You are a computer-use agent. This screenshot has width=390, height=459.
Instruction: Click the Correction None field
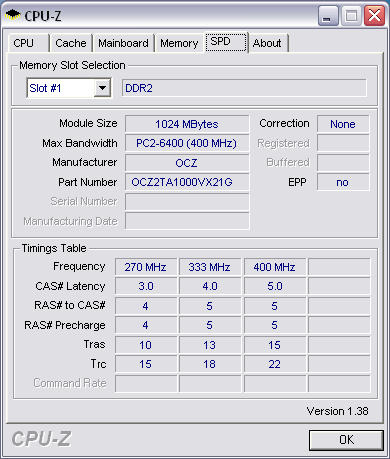tap(343, 124)
